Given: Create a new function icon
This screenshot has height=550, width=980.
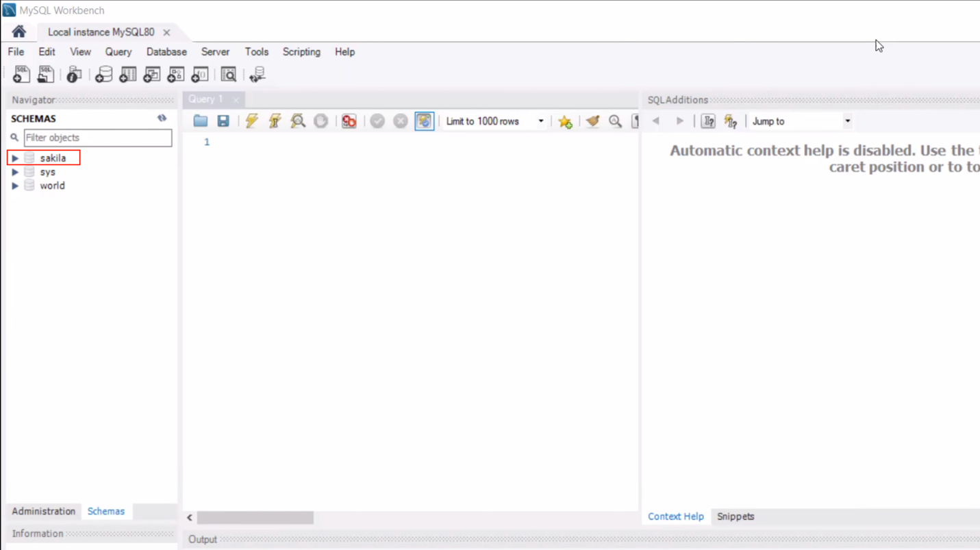Looking at the screenshot, I should tap(200, 74).
